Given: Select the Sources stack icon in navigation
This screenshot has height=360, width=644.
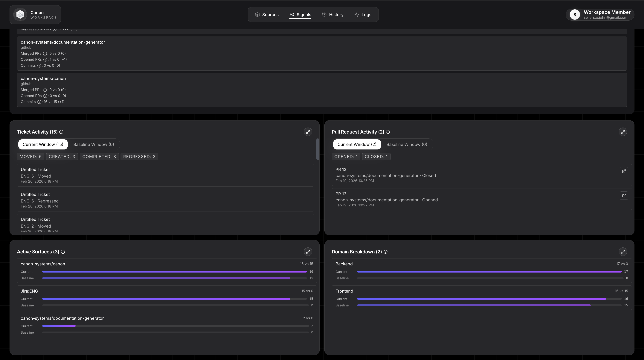Looking at the screenshot, I should click(x=257, y=14).
